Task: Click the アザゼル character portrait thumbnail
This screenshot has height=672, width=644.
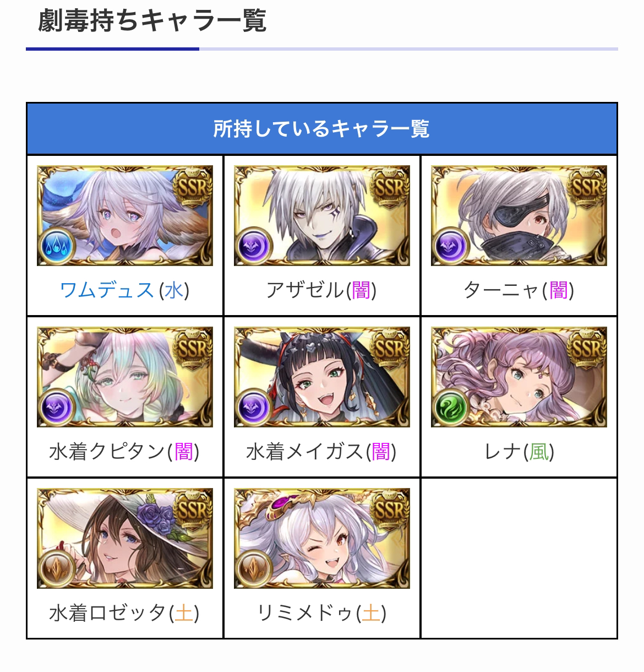Action: 322,215
